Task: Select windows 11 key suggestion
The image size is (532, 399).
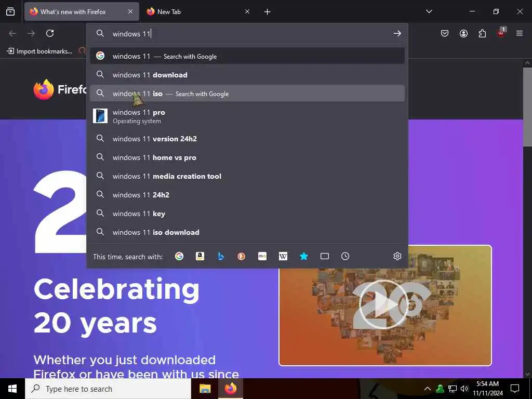Action: (247, 214)
